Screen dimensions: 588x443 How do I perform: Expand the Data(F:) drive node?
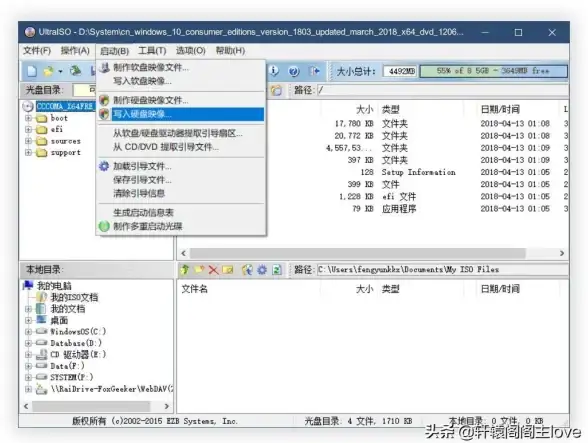[x=28, y=366]
